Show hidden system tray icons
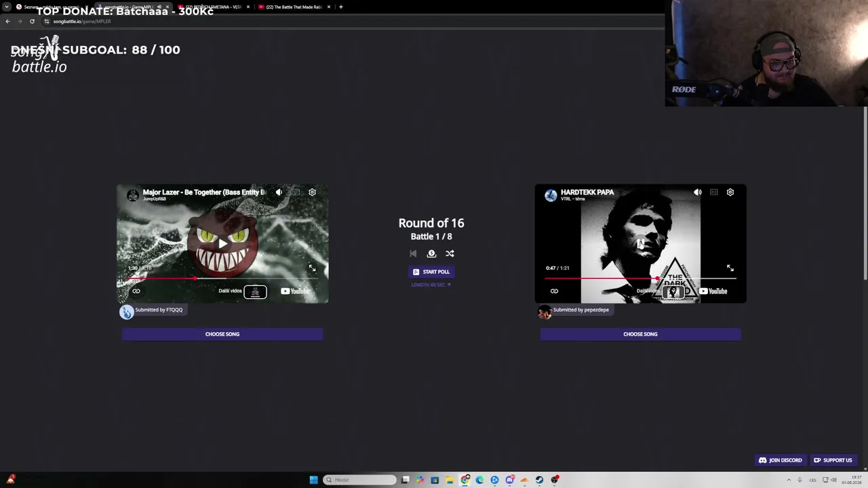The width and height of the screenshot is (868, 488). [x=788, y=480]
